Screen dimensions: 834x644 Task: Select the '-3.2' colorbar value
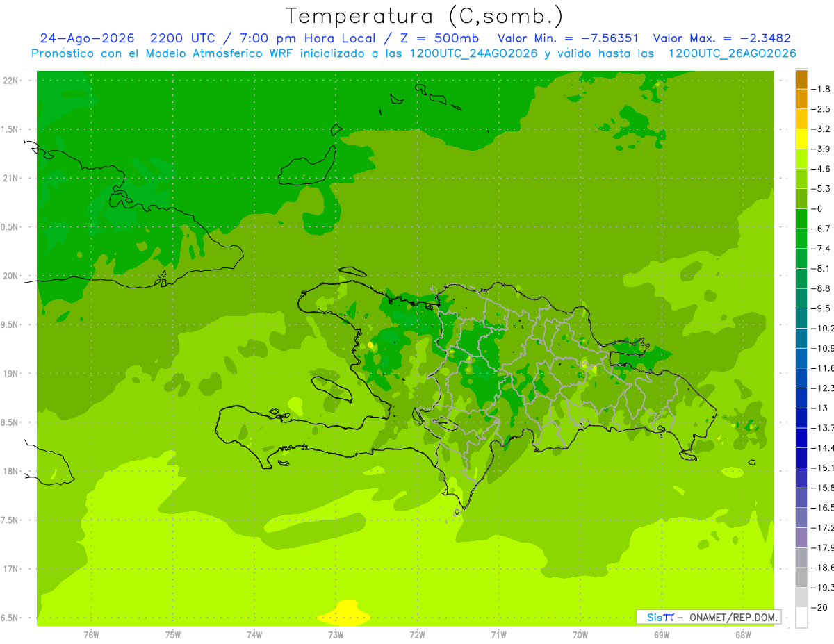(821, 129)
